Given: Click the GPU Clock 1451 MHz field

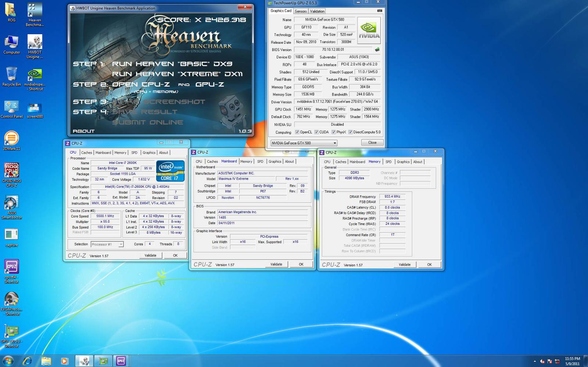Looking at the screenshot, I should pos(304,109).
